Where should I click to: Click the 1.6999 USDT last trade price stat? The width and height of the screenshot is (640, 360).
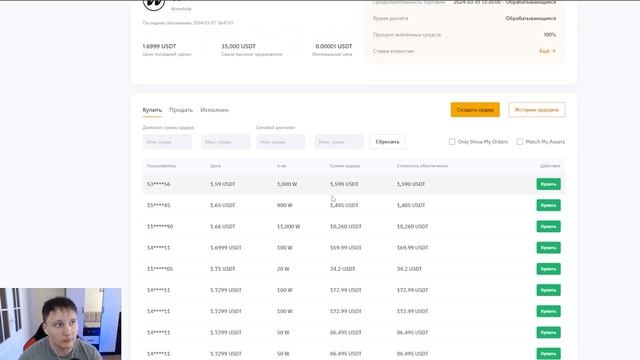[159, 46]
